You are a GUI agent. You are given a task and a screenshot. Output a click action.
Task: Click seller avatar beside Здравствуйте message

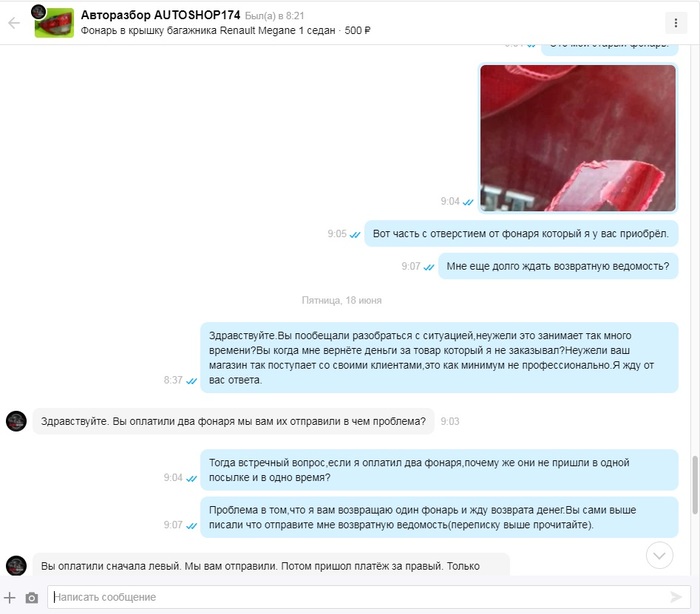coord(17,421)
